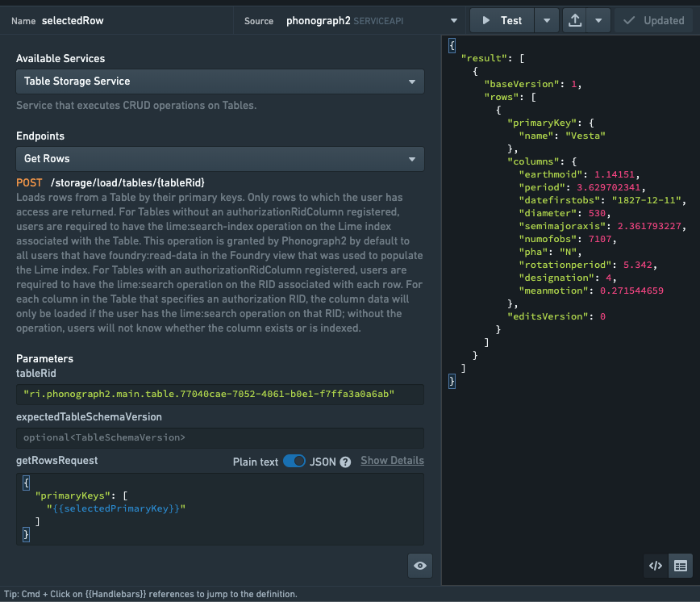700x602 pixels.
Task: Toggle Plain text / JSON switch
Action: pyautogui.click(x=294, y=461)
